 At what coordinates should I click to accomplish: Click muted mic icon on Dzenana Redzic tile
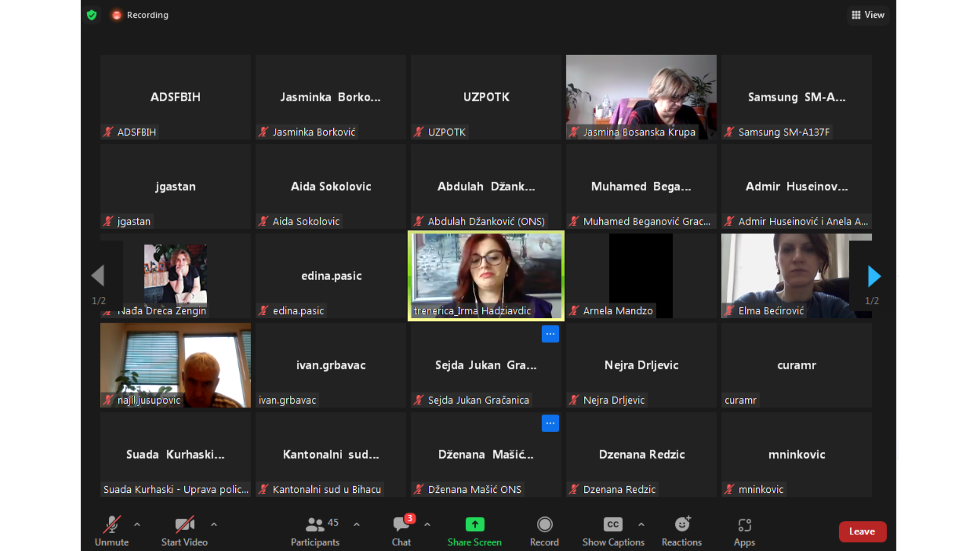pos(574,489)
